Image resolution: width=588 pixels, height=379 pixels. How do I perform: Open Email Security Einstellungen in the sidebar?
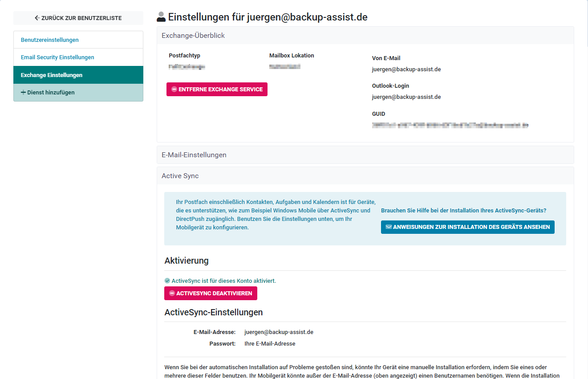point(57,57)
